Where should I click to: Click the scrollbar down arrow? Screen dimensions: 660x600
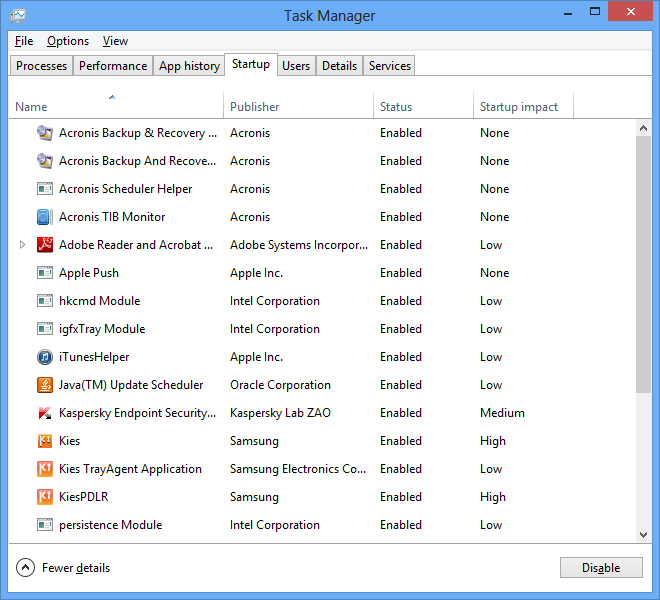(x=644, y=535)
